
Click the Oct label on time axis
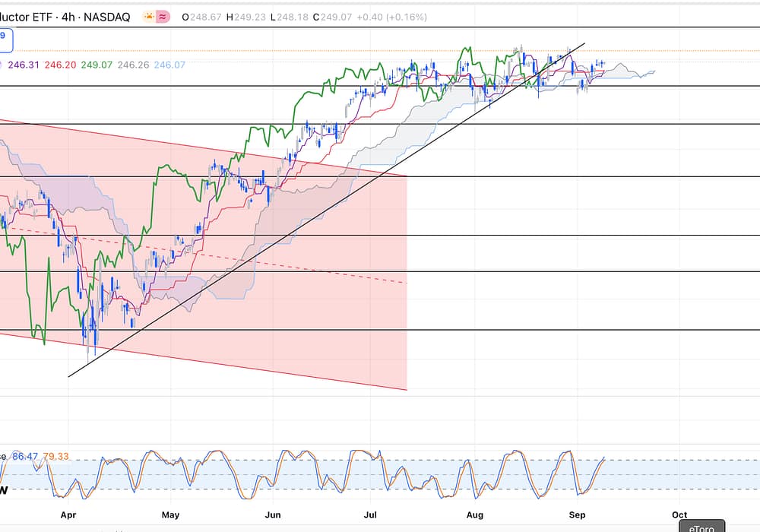(679, 515)
